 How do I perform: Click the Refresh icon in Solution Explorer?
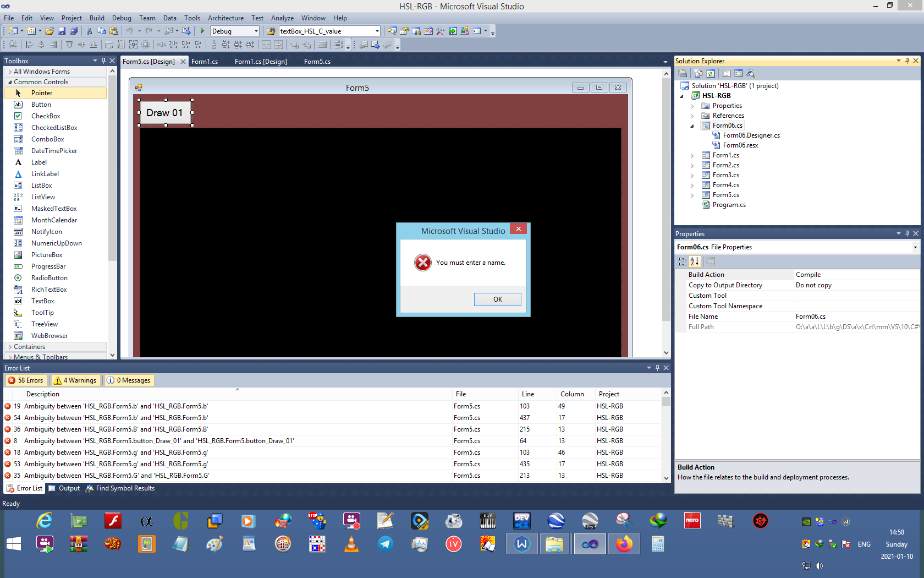[711, 73]
